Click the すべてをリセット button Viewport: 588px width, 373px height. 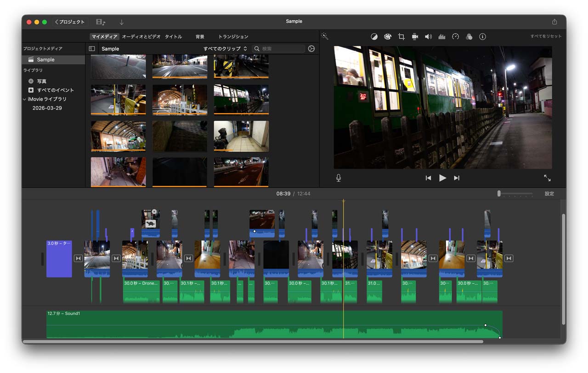[x=546, y=36]
